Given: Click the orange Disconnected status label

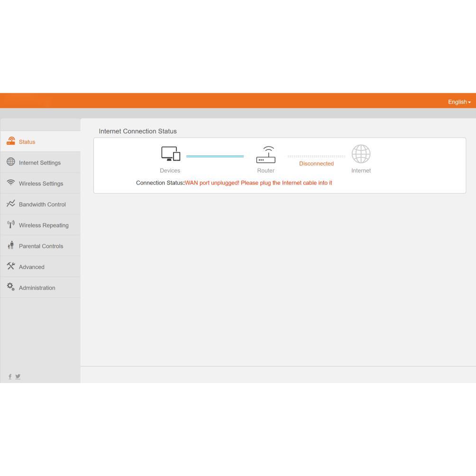Looking at the screenshot, I should pos(316,164).
